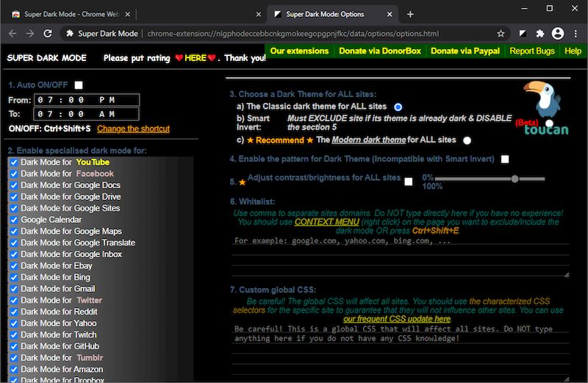The image size is (588, 383).
Task: Enable the Auto ON/OFF checkbox
Action: (79, 85)
